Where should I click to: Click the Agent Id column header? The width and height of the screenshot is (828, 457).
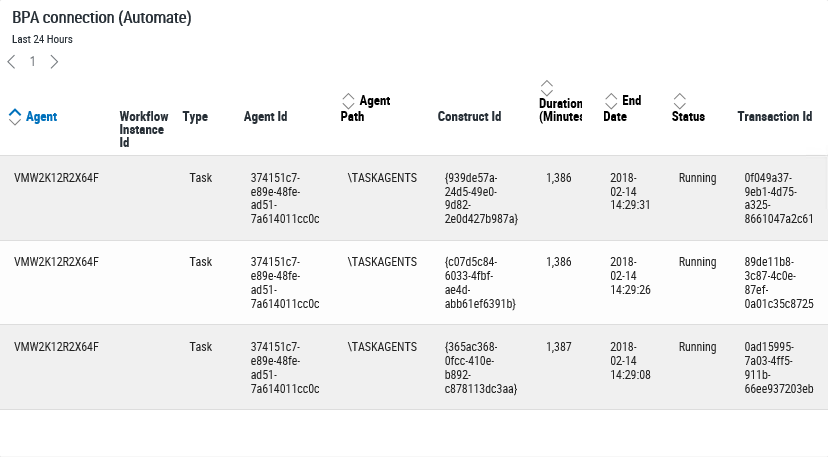tap(266, 117)
